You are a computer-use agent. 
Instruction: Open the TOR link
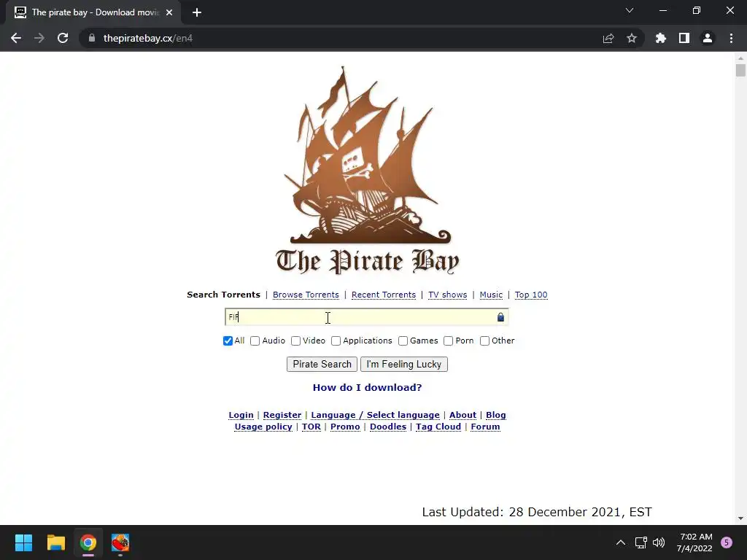click(311, 427)
